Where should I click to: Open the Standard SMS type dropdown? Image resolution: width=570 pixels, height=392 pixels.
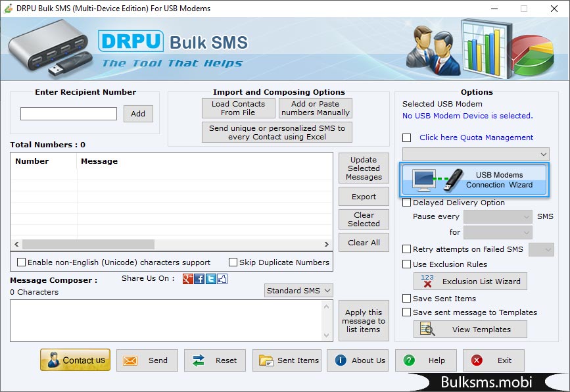click(298, 291)
